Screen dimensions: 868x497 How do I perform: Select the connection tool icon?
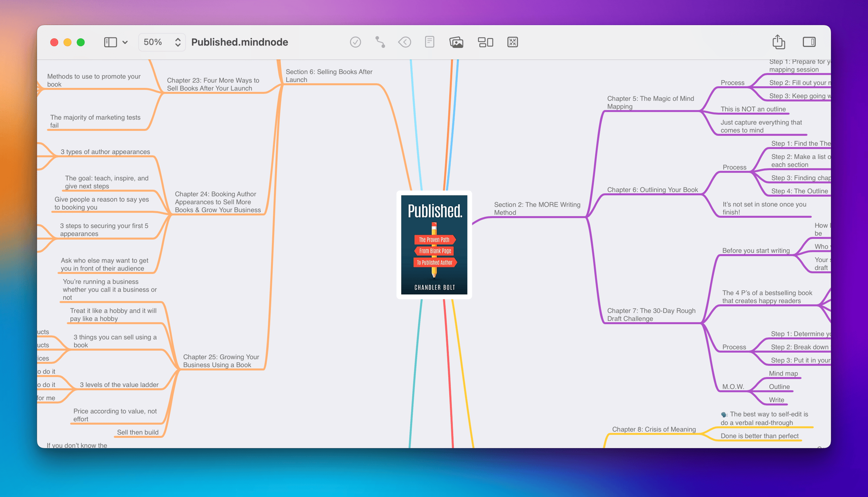click(x=380, y=42)
